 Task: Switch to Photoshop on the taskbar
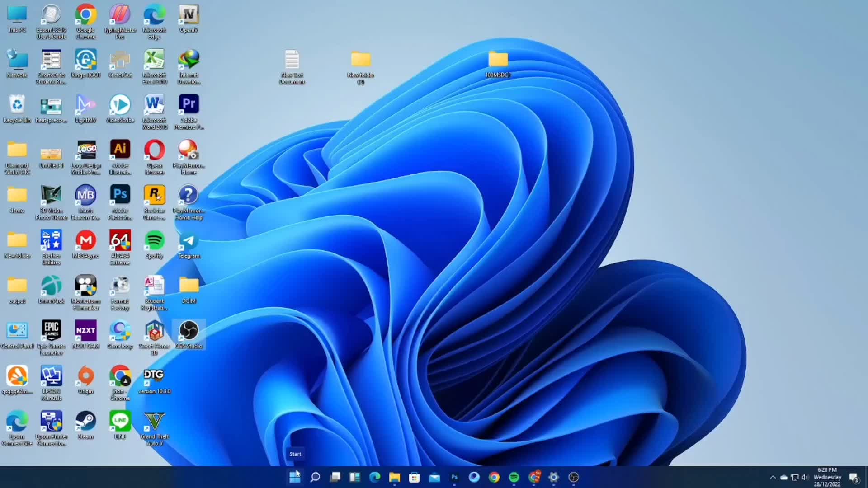454,477
